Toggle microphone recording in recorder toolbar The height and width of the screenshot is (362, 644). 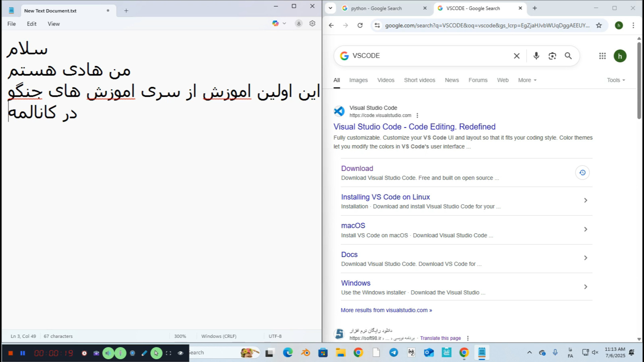(x=120, y=353)
